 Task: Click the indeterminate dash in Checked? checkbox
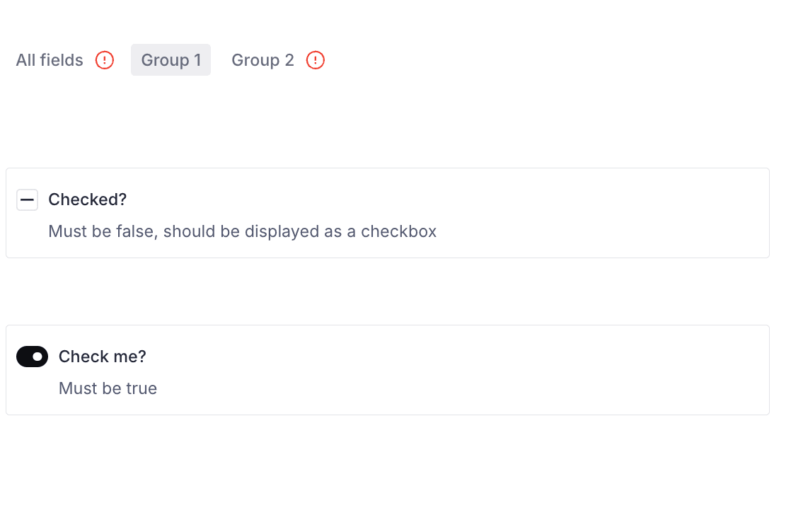(x=27, y=200)
